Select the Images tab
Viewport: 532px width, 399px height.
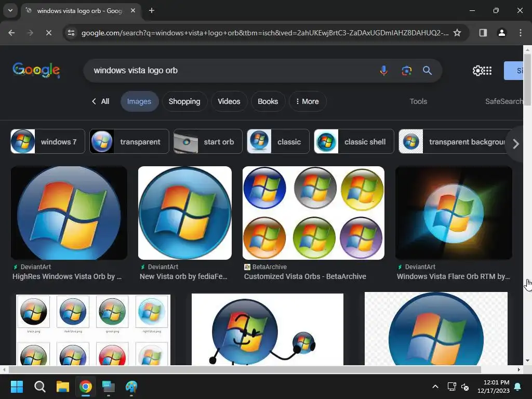[x=139, y=101]
